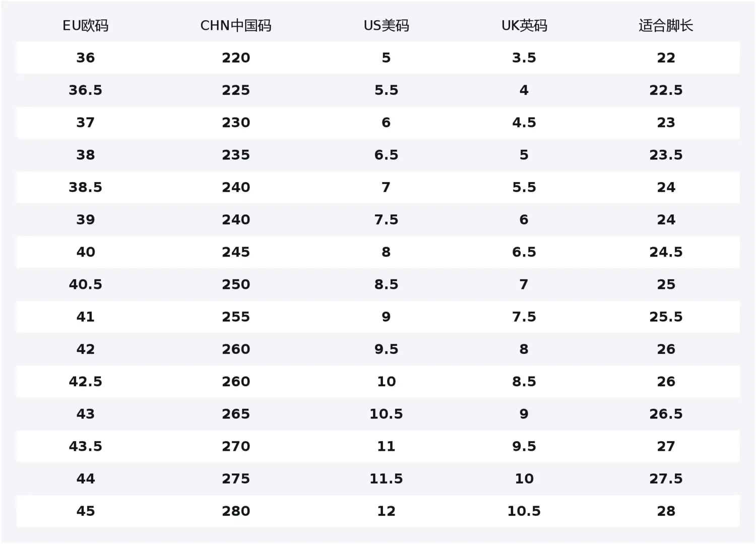Select EU size 42.5 cell
The height and width of the screenshot is (544, 756).
[x=85, y=382]
